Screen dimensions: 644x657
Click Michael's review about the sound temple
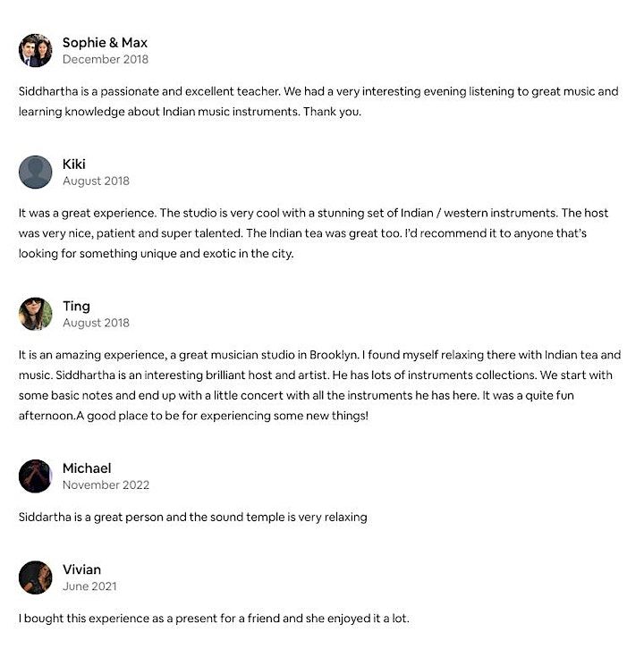193,517
